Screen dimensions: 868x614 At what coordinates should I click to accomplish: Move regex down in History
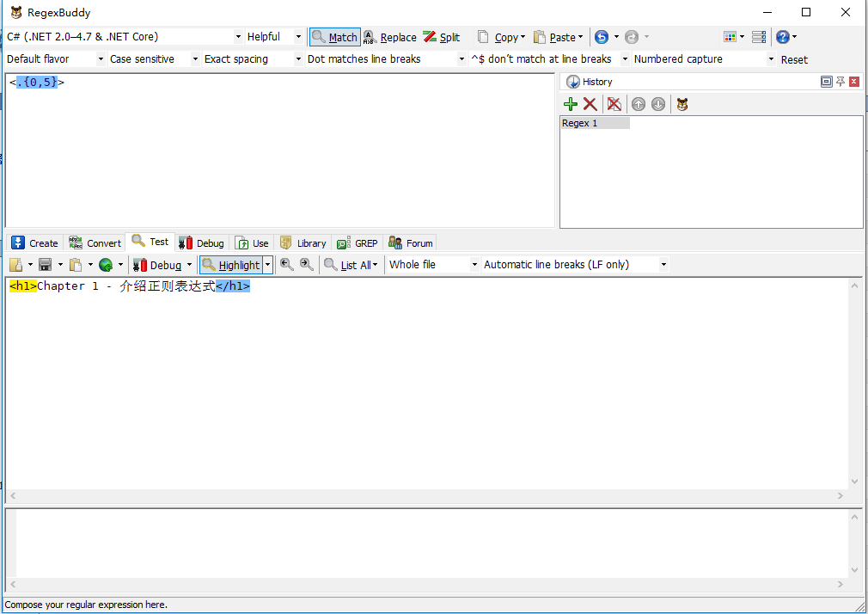[658, 104]
